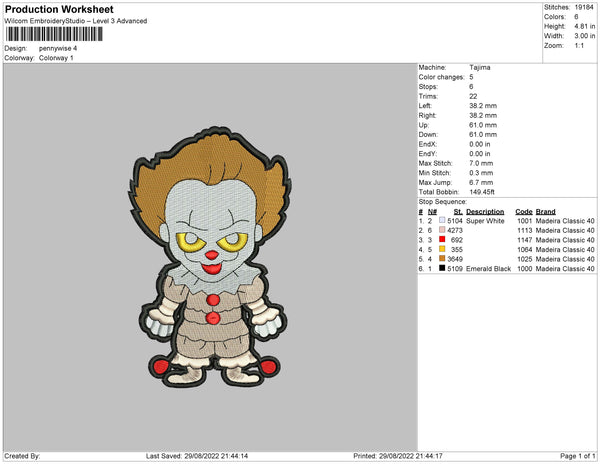Click the barcode under the worksheet title

(54, 34)
